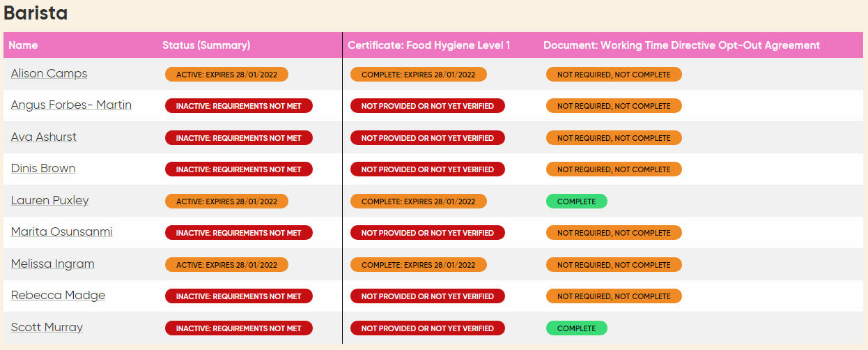Image resolution: width=868 pixels, height=350 pixels.
Task: Click Rebecca Madge food hygiene not provided badge
Action: (x=428, y=296)
